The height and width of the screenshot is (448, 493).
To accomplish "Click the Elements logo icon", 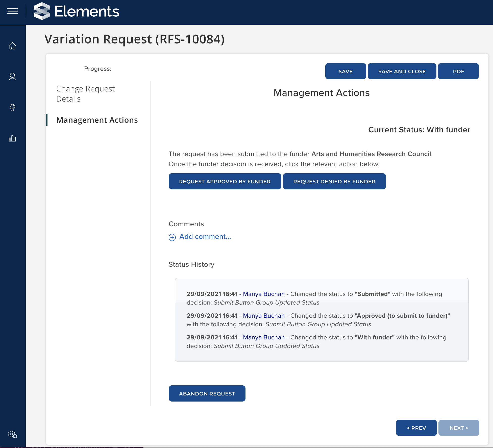I will tap(42, 11).
